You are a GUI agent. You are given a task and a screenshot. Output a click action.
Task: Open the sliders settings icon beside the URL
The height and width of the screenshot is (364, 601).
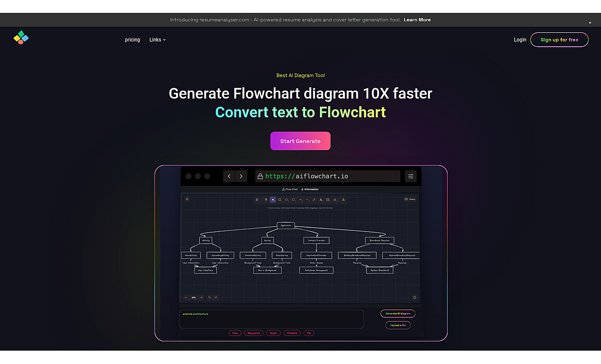(x=411, y=176)
